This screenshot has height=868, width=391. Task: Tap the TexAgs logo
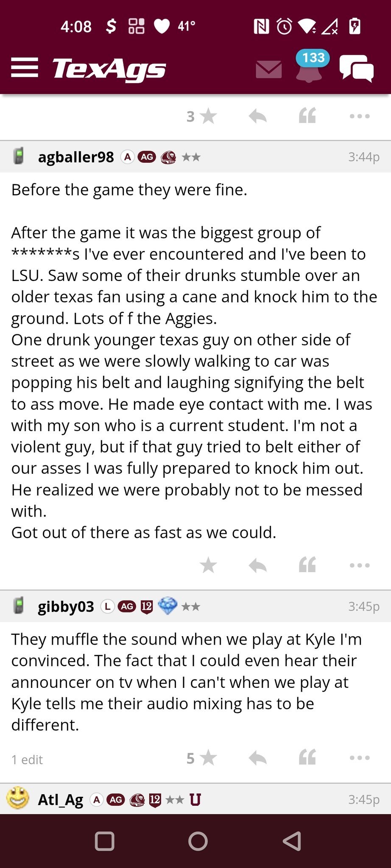pos(109,69)
